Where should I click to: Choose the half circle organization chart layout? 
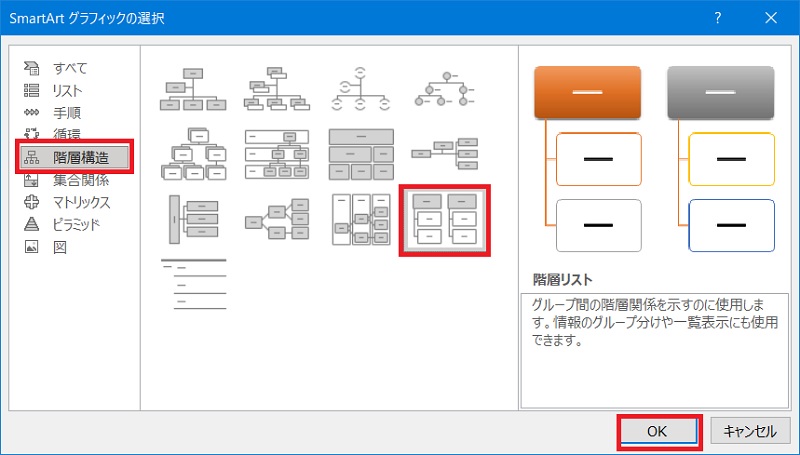tap(361, 89)
